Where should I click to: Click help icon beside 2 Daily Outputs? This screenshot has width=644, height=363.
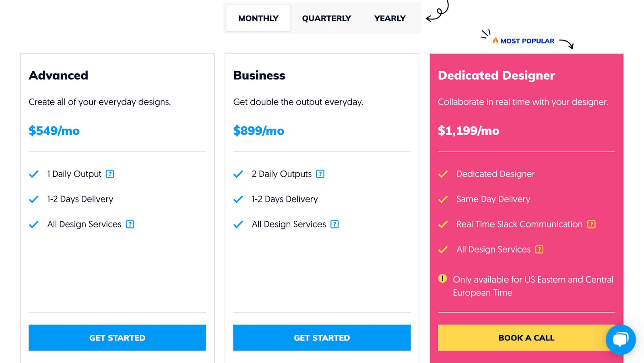(320, 174)
